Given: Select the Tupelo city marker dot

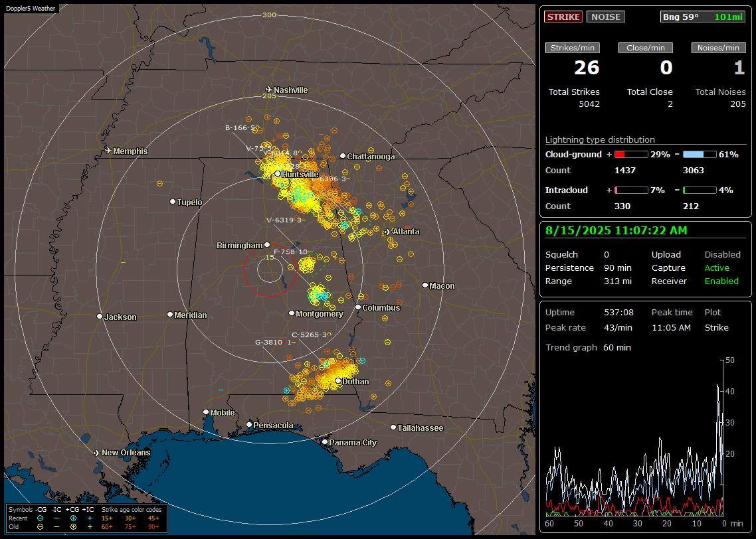Looking at the screenshot, I should [173, 201].
